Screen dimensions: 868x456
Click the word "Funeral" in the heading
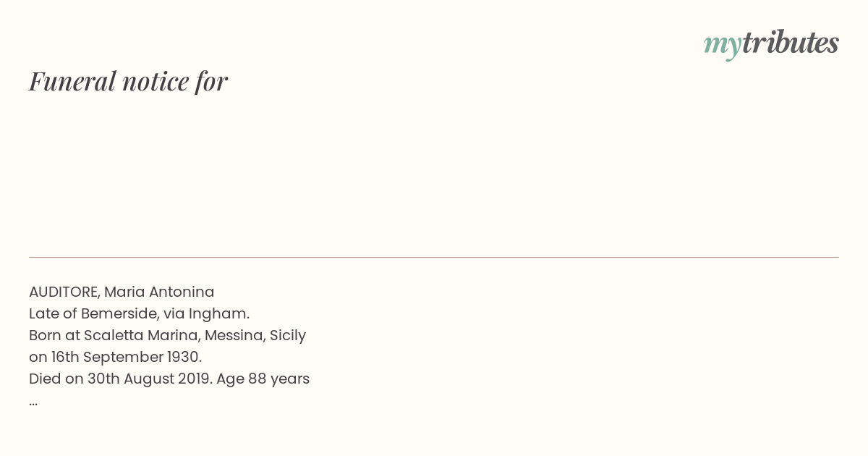click(x=72, y=81)
